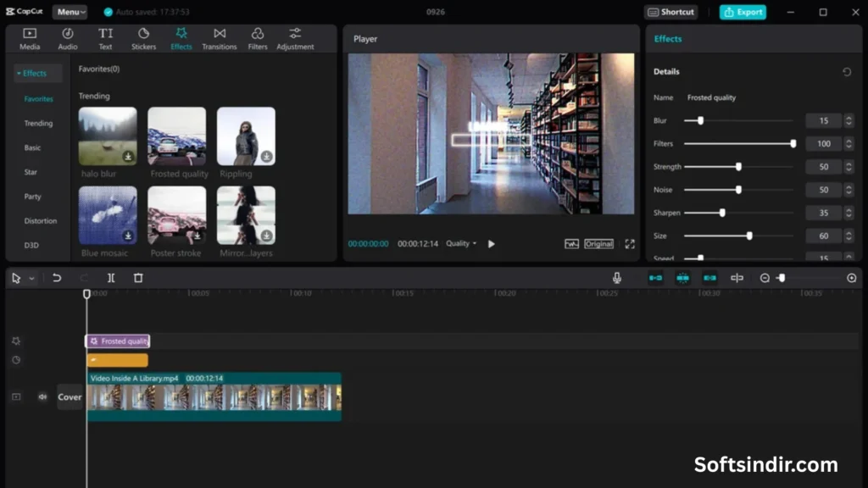
Task: Click the reset icon in Effects Details
Action: 847,72
